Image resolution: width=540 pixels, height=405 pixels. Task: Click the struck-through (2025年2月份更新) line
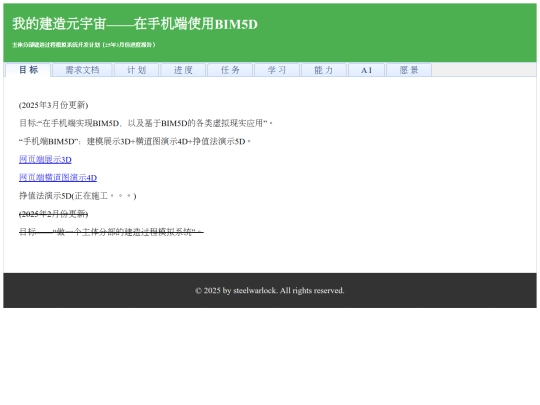coord(53,214)
